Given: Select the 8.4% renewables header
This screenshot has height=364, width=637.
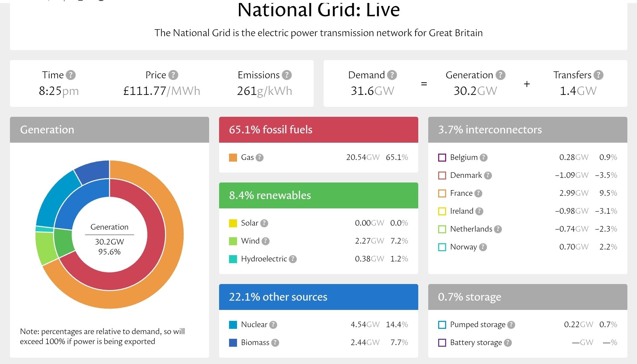Looking at the screenshot, I should [318, 195].
